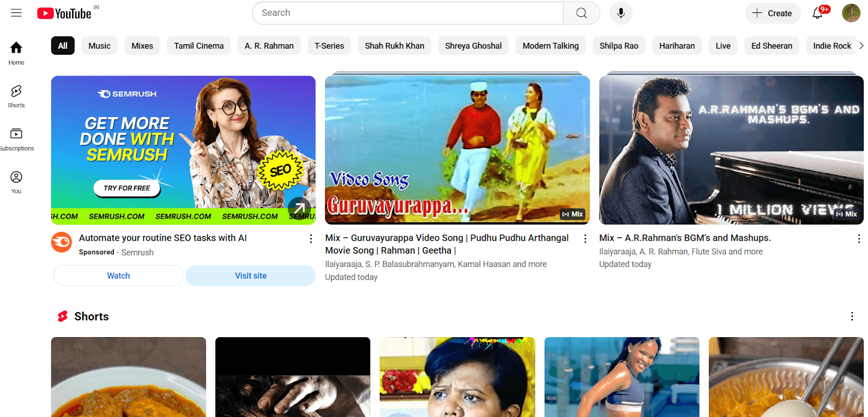Image resolution: width=868 pixels, height=417 pixels.
Task: Select the All filter chip
Action: click(63, 46)
